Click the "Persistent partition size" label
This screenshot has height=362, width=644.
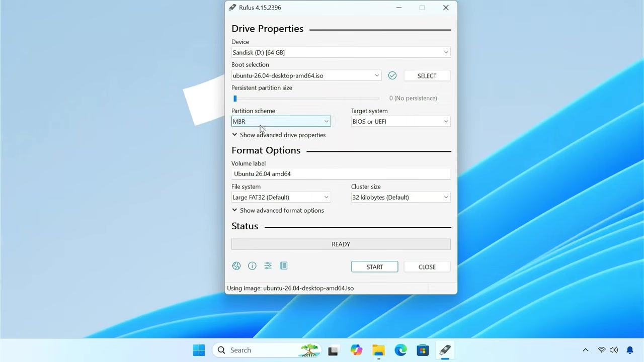[262, 87]
